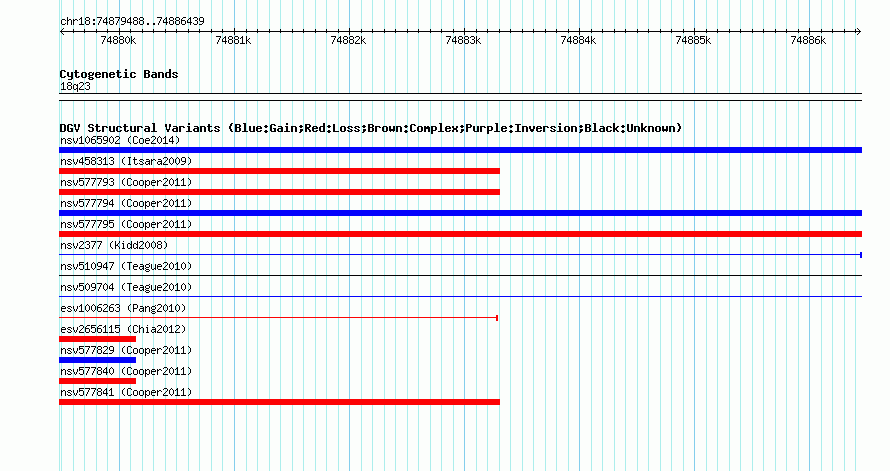890x471 pixels.
Task: Select the red nsv577793 loss bar
Action: (x=279, y=192)
